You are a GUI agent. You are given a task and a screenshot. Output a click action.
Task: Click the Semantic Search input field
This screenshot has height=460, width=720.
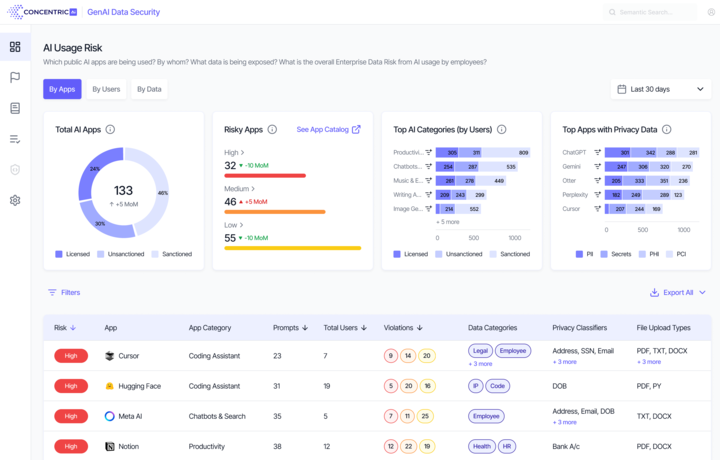coord(655,13)
